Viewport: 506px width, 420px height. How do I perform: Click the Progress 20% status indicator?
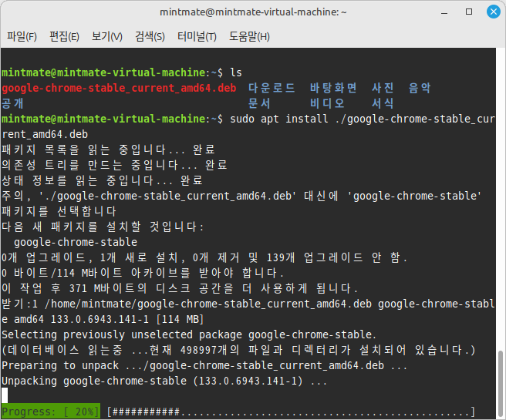point(51,412)
